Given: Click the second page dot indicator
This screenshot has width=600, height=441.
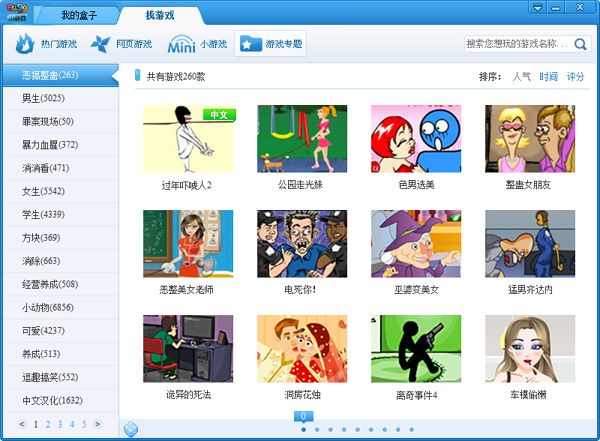Looking at the screenshot, I should click(316, 429).
